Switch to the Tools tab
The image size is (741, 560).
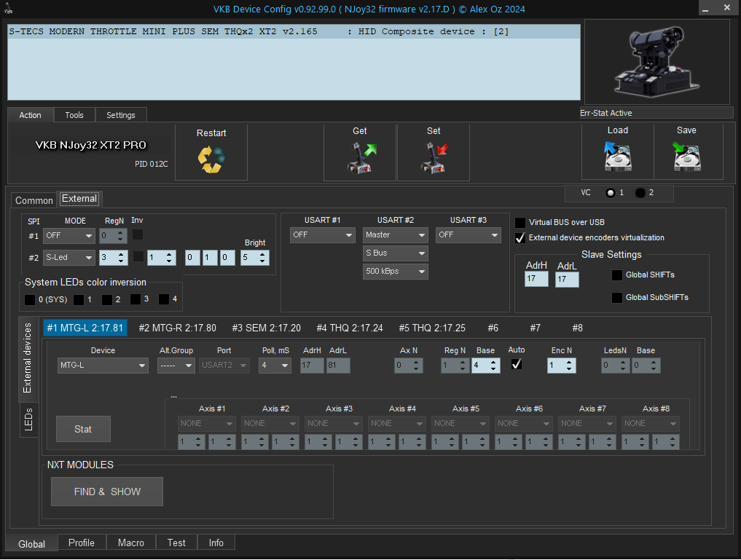pos(74,115)
